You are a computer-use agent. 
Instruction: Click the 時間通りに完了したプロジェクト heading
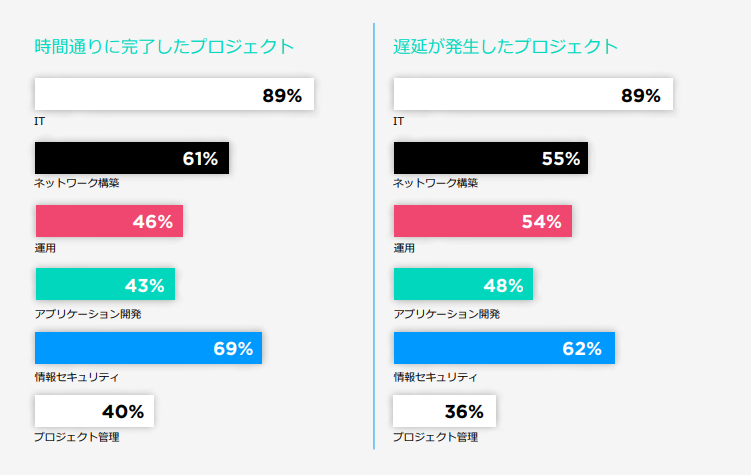[165, 46]
